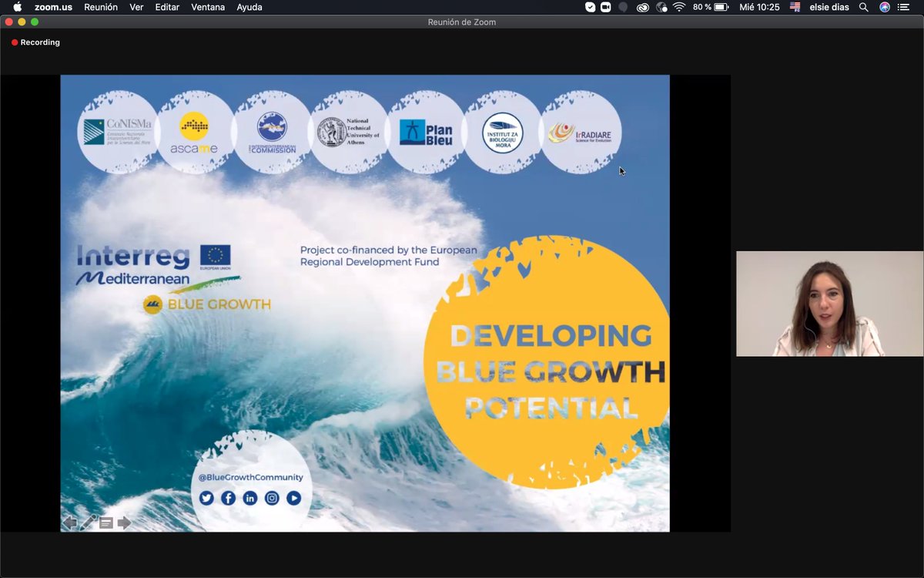The image size is (924, 578).
Task: Open Siri from menu bar
Action: 885,7
